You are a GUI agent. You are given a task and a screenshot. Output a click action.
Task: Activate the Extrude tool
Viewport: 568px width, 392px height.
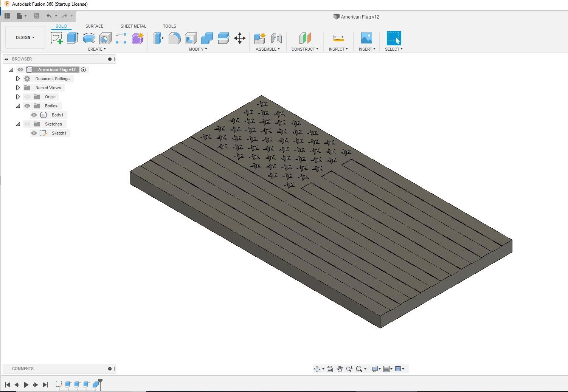point(72,38)
